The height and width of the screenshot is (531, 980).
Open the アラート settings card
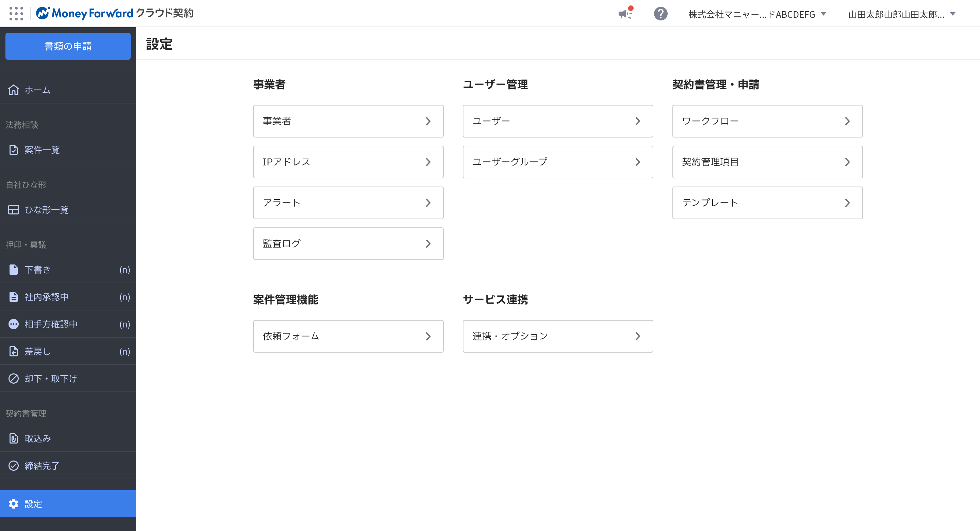(348, 203)
